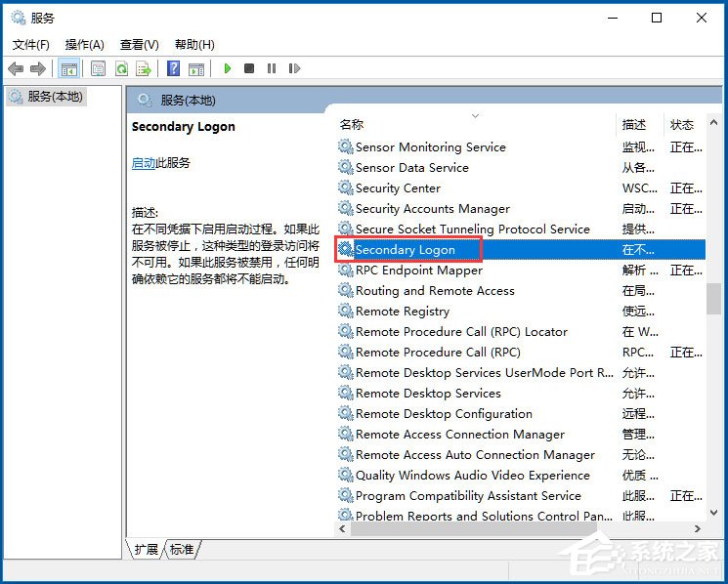The image size is (728, 584).
Task: Sort by the 名称 column header
Action: tap(352, 124)
